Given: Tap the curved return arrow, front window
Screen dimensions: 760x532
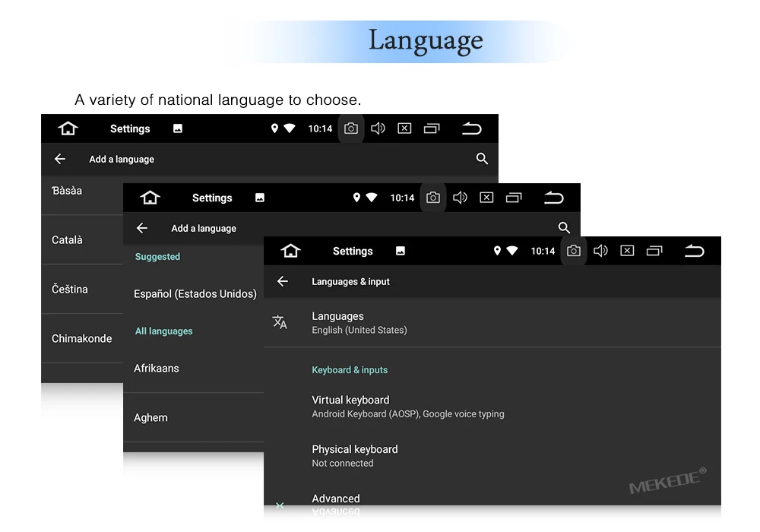Looking at the screenshot, I should (694, 251).
